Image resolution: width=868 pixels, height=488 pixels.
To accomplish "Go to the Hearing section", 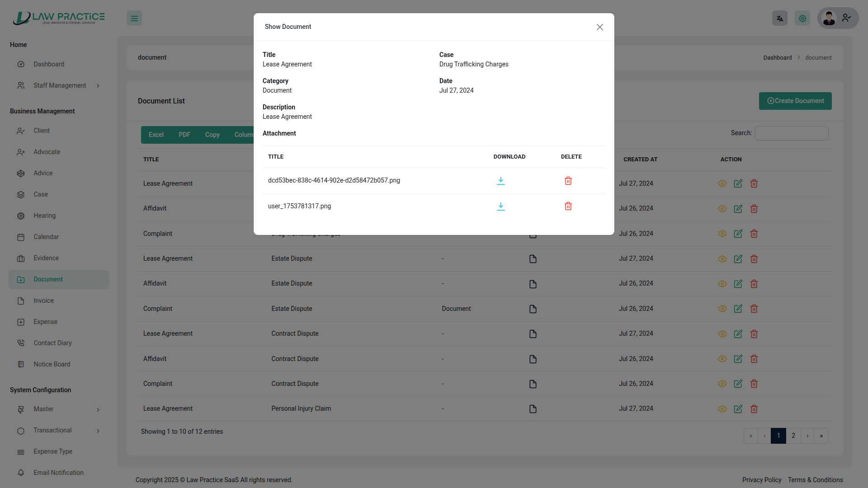I will [x=44, y=216].
